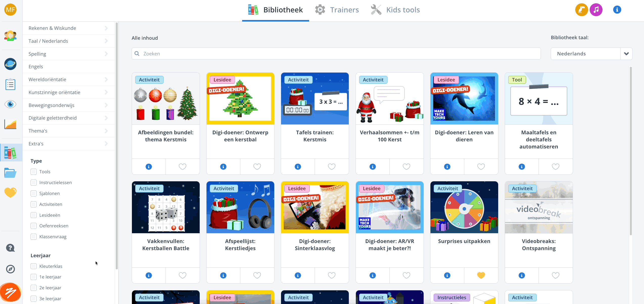644x304 pixels.
Task: Select the Engels category
Action: (68, 67)
